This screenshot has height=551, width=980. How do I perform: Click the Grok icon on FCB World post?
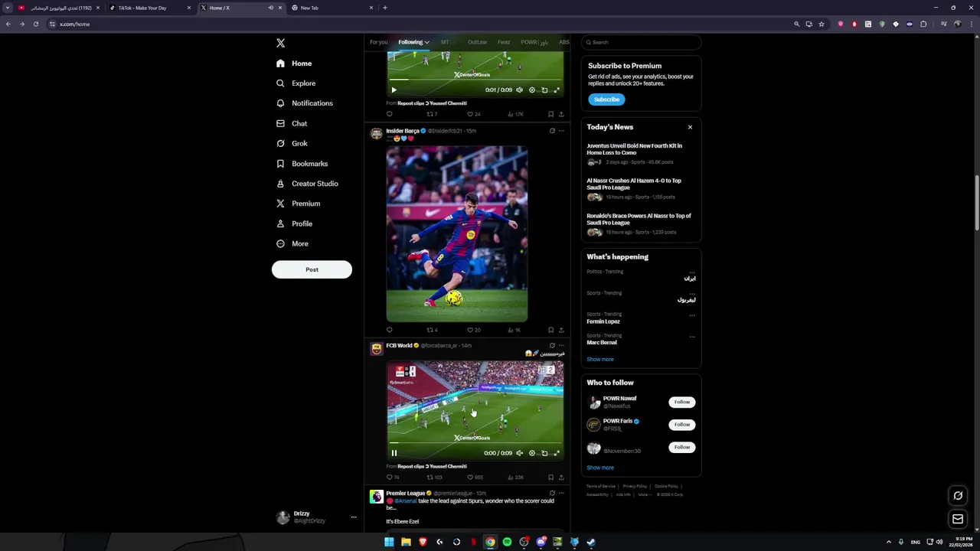point(552,345)
